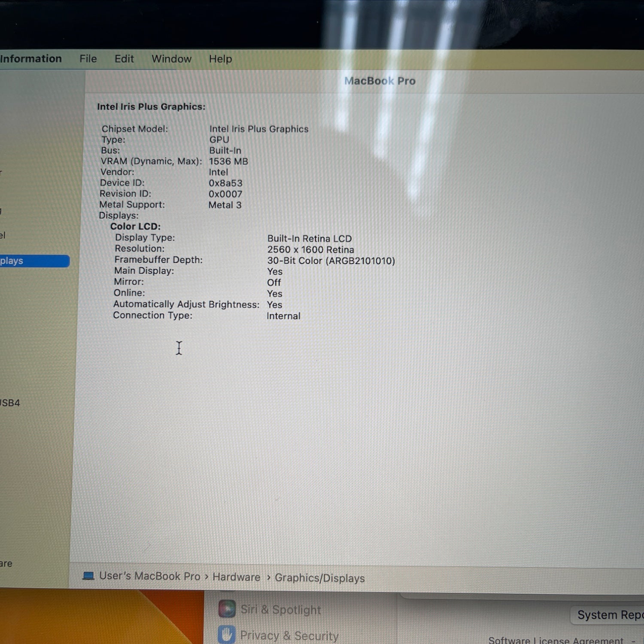Select Graphics/Displays in the path bar

[319, 578]
